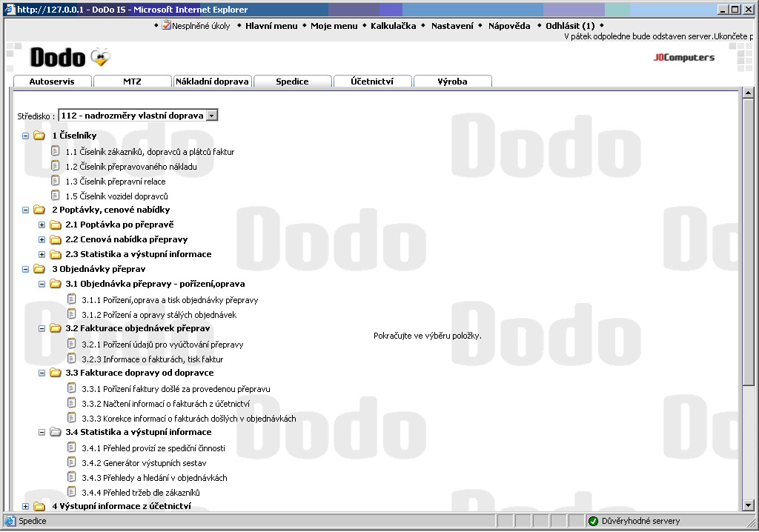
Task: Click document icon beside 1.1 Číselník zákazníků
Action: pyautogui.click(x=55, y=151)
